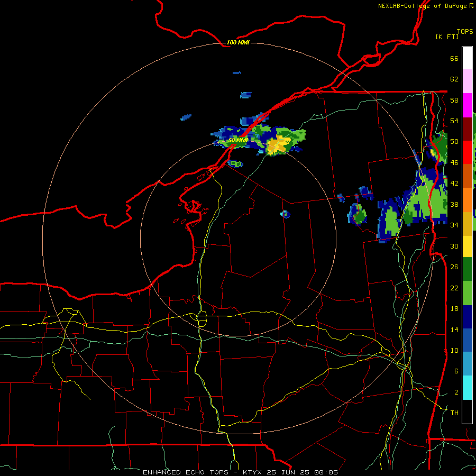Click the dark red maroon swatch in legend
The width and height of the screenshot is (476, 476).
[467, 129]
